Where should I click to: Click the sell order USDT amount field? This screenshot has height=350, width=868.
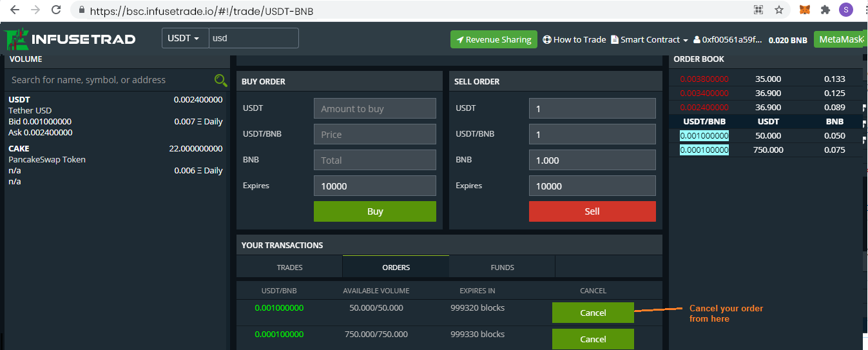pyautogui.click(x=592, y=108)
